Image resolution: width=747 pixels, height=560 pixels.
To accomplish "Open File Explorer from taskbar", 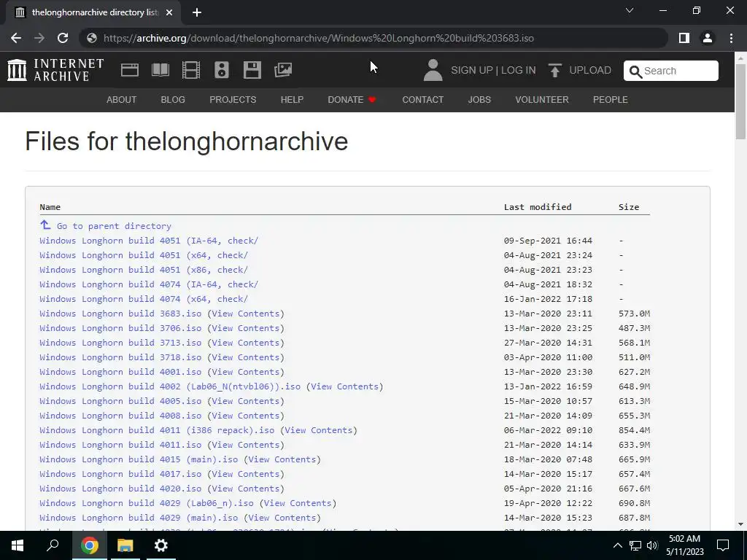I will pyautogui.click(x=125, y=545).
